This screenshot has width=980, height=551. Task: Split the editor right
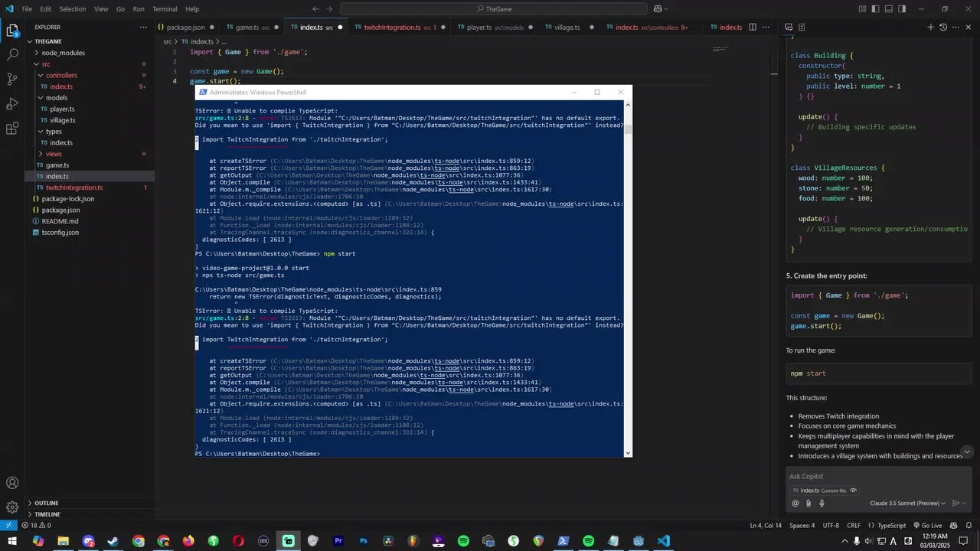[753, 27]
